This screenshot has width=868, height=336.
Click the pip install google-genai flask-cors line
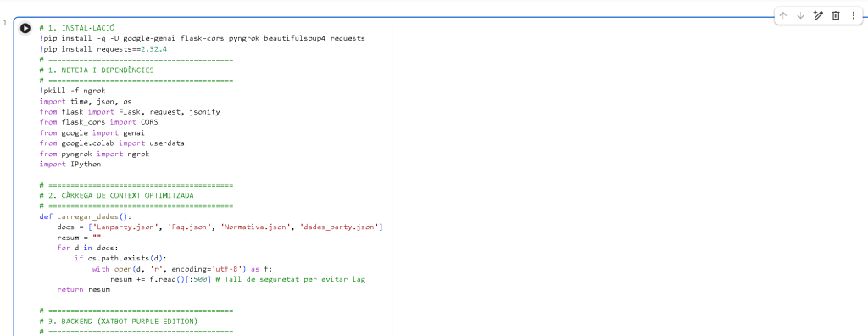point(202,39)
